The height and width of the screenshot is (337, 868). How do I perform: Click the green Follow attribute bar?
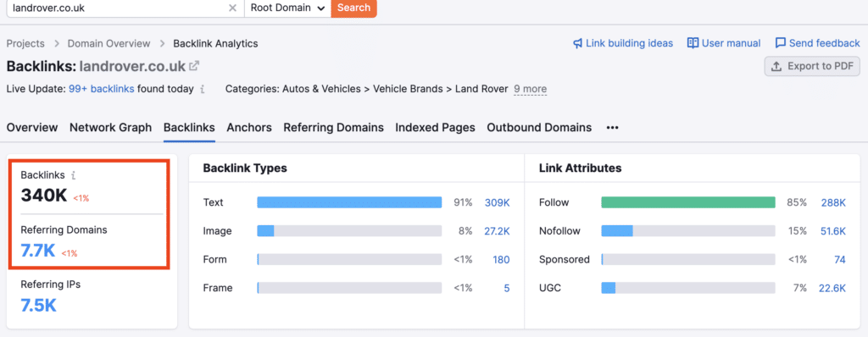pyautogui.click(x=688, y=202)
